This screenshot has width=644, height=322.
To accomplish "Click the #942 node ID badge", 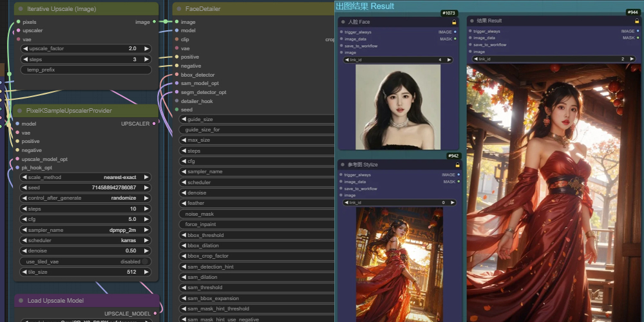I will [453, 156].
